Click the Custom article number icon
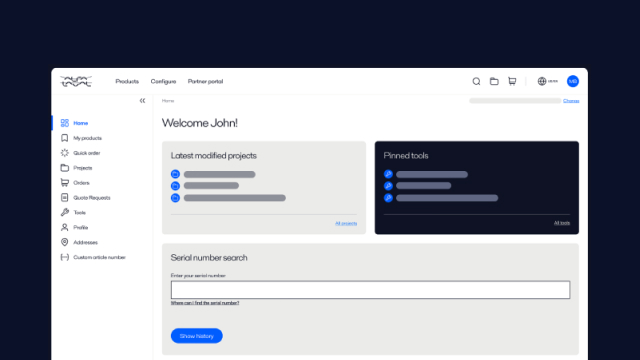640x360 pixels. tap(64, 257)
